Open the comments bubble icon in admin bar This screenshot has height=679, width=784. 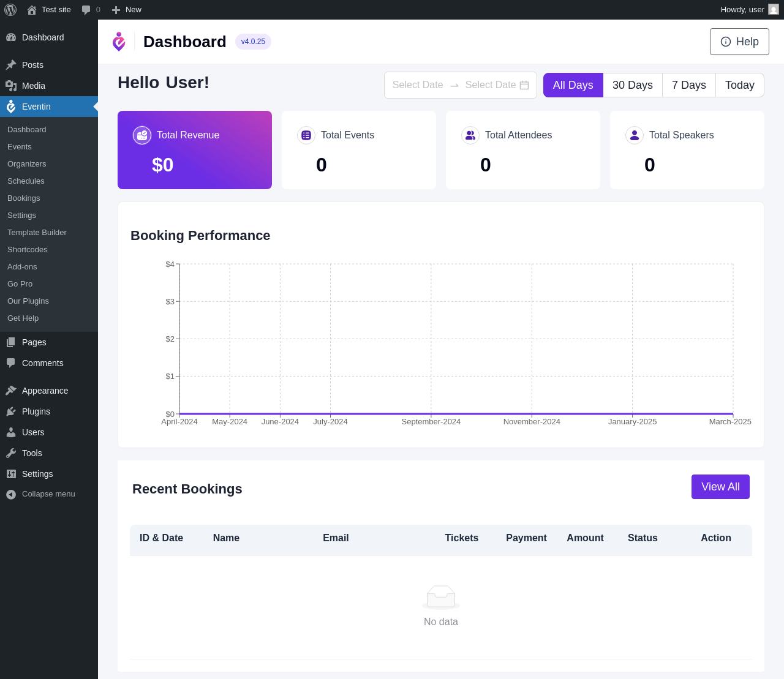[x=86, y=10]
